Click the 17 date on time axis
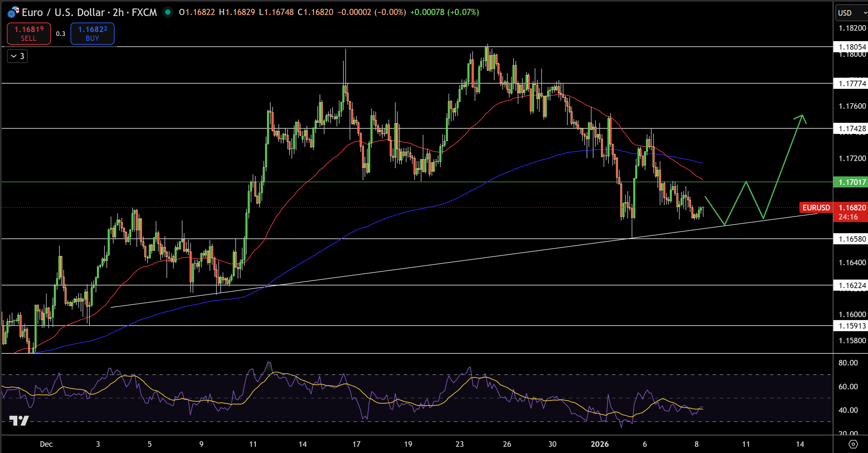This screenshot has width=868, height=453. [x=356, y=444]
